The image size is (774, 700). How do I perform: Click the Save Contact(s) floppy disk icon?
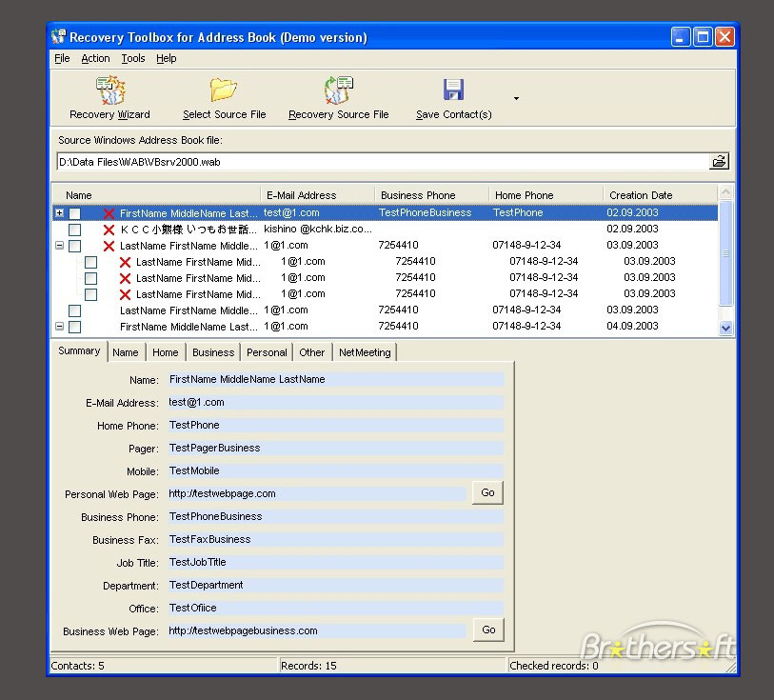pyautogui.click(x=453, y=90)
